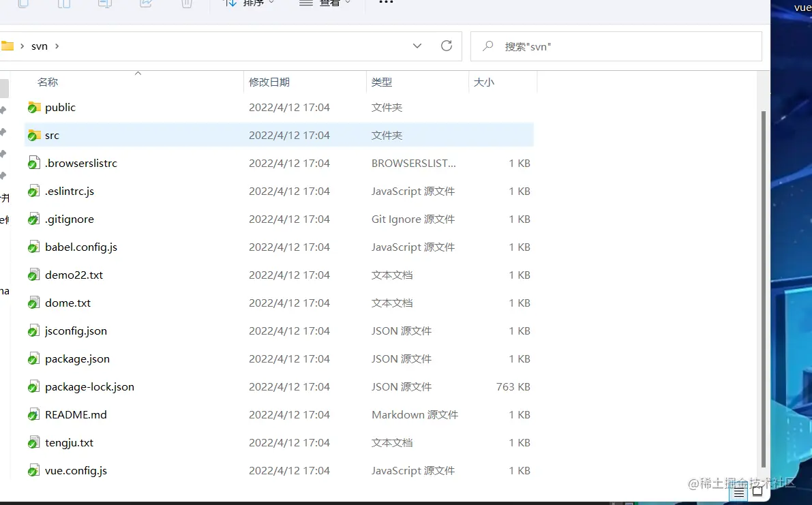The image size is (812, 505).
Task: Click the vertical scrollbar thumb of file list
Action: pos(764,289)
